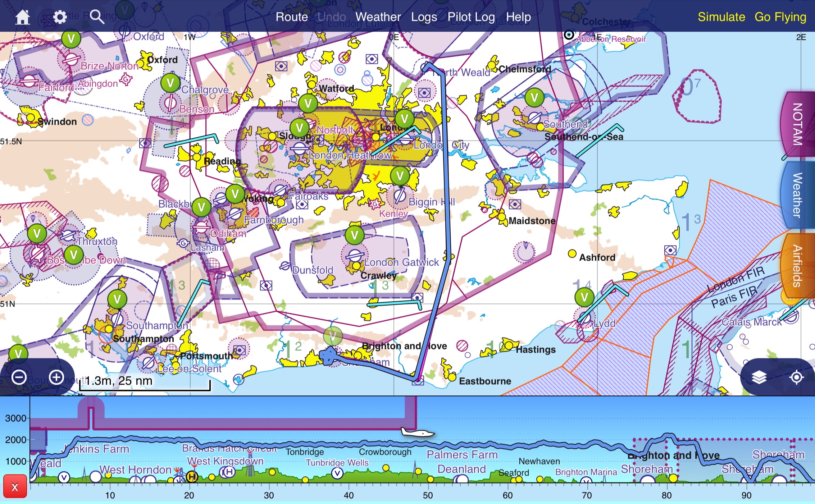Click the green V marker near Lydd
Image resolution: width=815 pixels, height=504 pixels.
pyautogui.click(x=584, y=297)
